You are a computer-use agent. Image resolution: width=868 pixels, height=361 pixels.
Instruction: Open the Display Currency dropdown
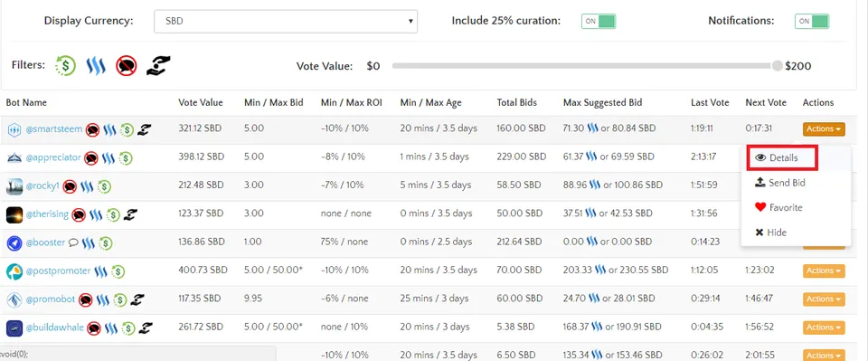pyautogui.click(x=286, y=22)
